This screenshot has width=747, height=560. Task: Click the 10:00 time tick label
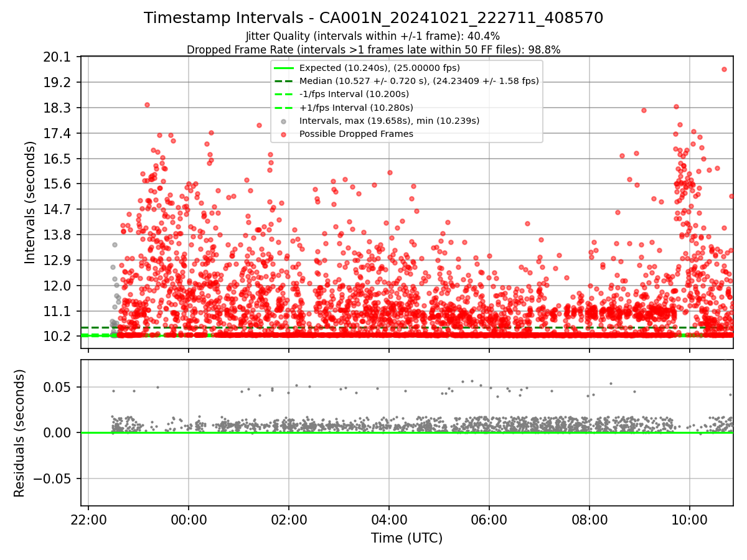[690, 520]
